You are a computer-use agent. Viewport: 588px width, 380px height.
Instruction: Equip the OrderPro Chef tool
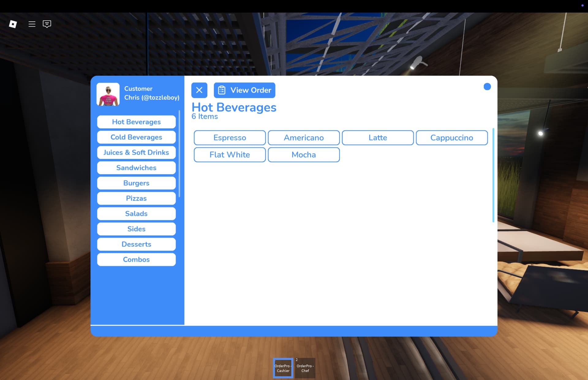(x=305, y=368)
